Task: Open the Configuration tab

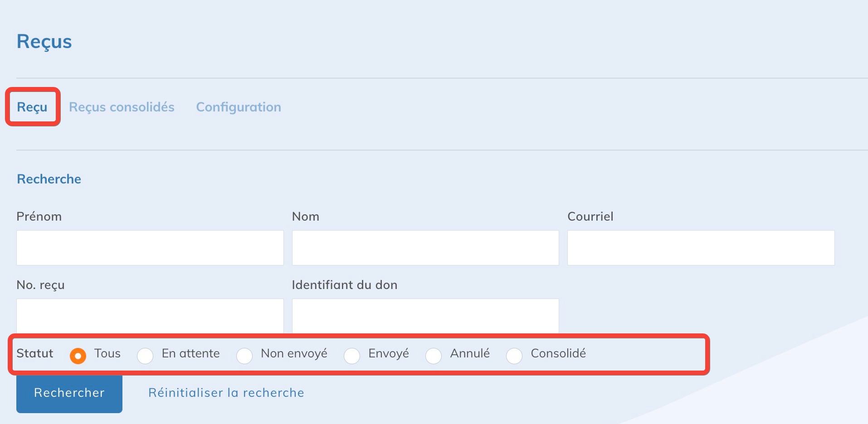Action: click(x=239, y=107)
